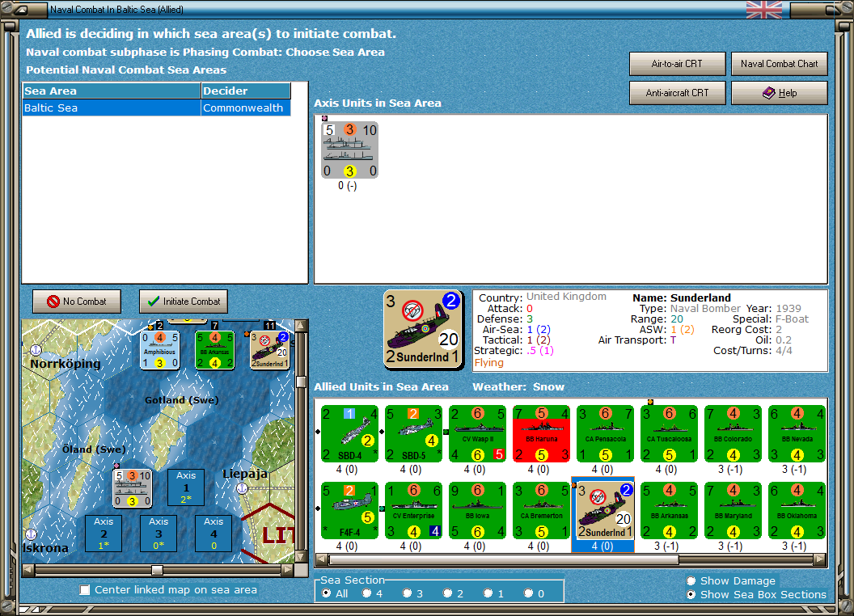854x616 pixels.
Task: Select the CV Enterprise carrier unit
Action: 413,510
